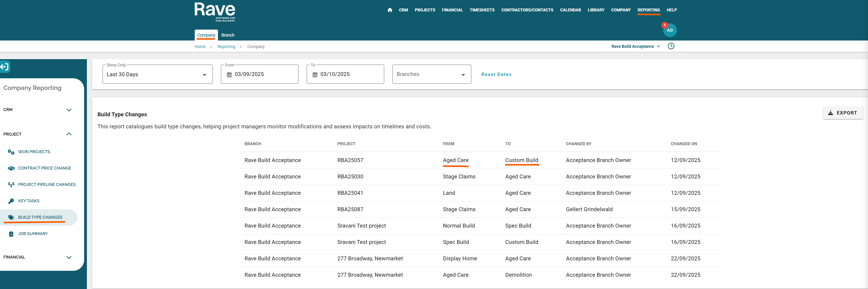
Task: Click the Job Summary clipboard icon
Action: [11, 234]
